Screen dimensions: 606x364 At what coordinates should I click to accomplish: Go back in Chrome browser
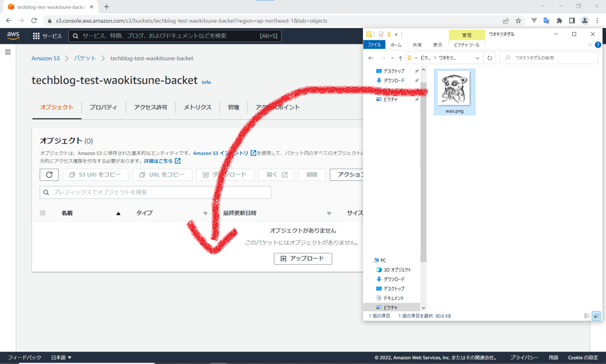click(9, 21)
